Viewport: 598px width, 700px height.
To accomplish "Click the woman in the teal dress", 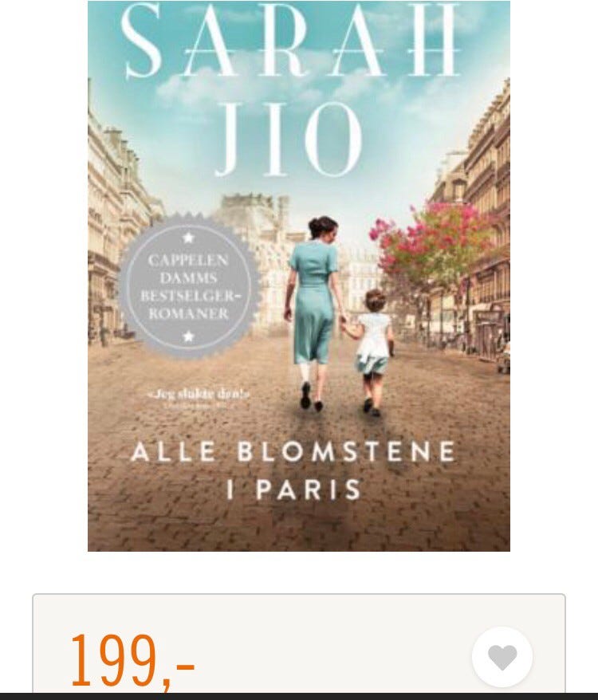I will coord(313,313).
